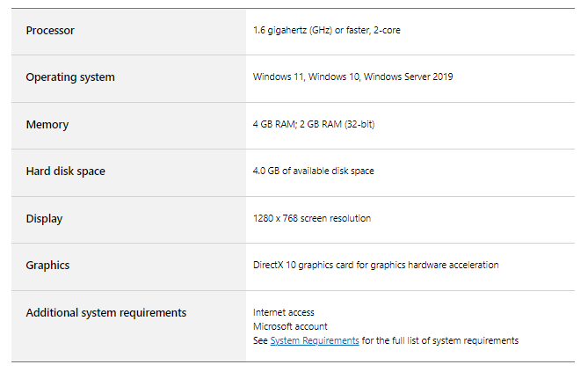Select the Processor row label
This screenshot has width=588, height=372.
(50, 31)
